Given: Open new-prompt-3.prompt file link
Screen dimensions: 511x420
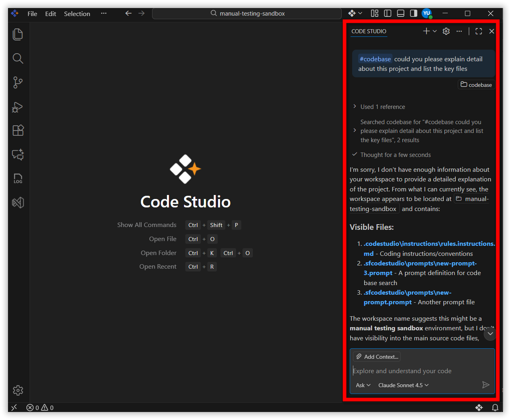Looking at the screenshot, I should point(420,268).
